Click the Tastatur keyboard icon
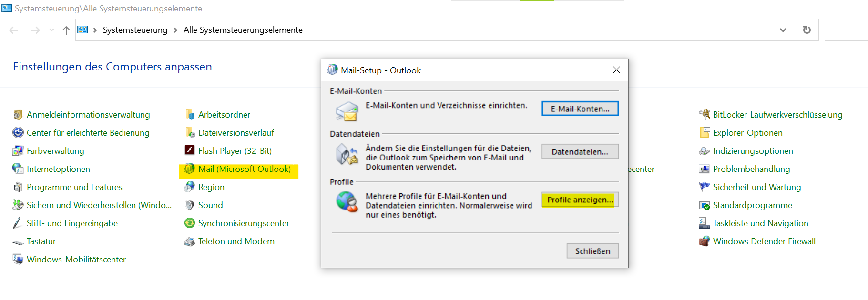Viewport: 868px width, 300px height. point(18,242)
